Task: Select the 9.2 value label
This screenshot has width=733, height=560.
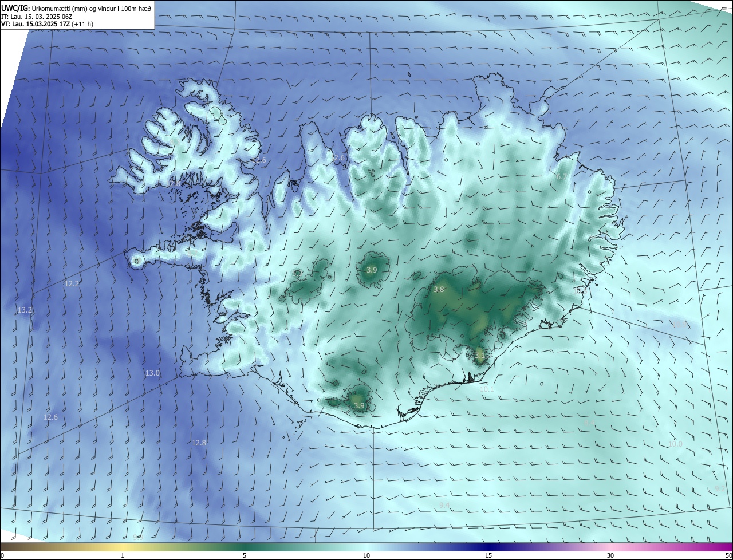Action: click(x=720, y=488)
